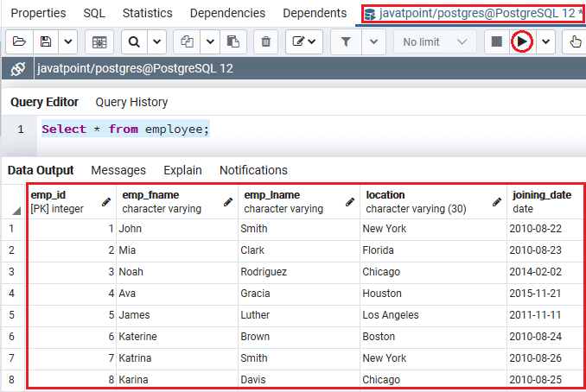Image resolution: width=586 pixels, height=392 pixels.
Task: Select the Query Editor tab
Action: 44,102
